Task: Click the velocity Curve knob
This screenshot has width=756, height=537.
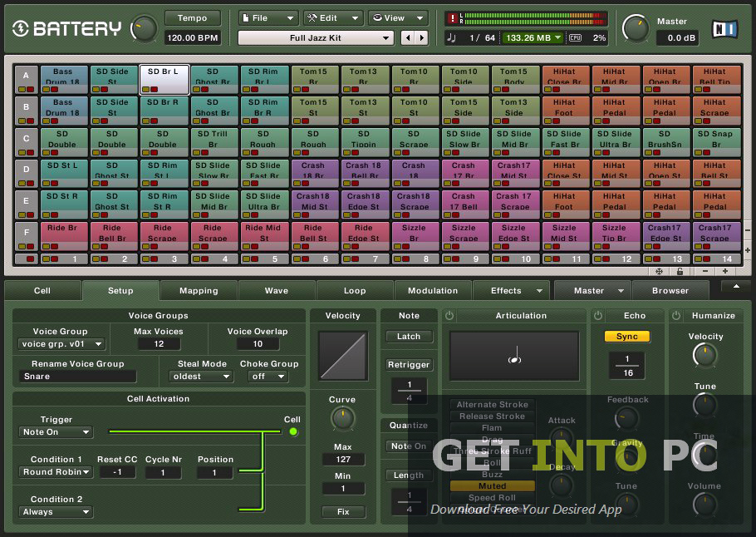Action: coord(343,418)
